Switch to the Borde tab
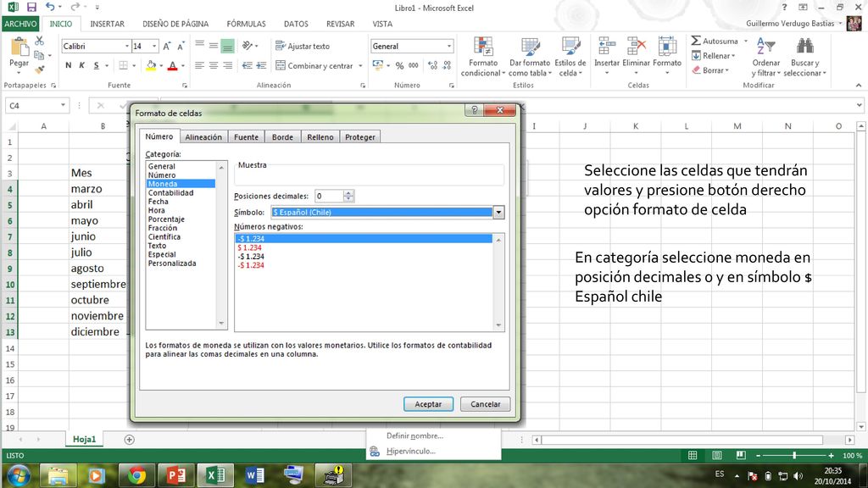 click(x=282, y=137)
